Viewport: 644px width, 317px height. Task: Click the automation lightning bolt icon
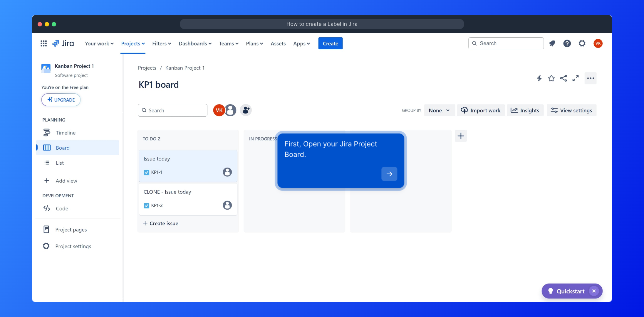539,78
